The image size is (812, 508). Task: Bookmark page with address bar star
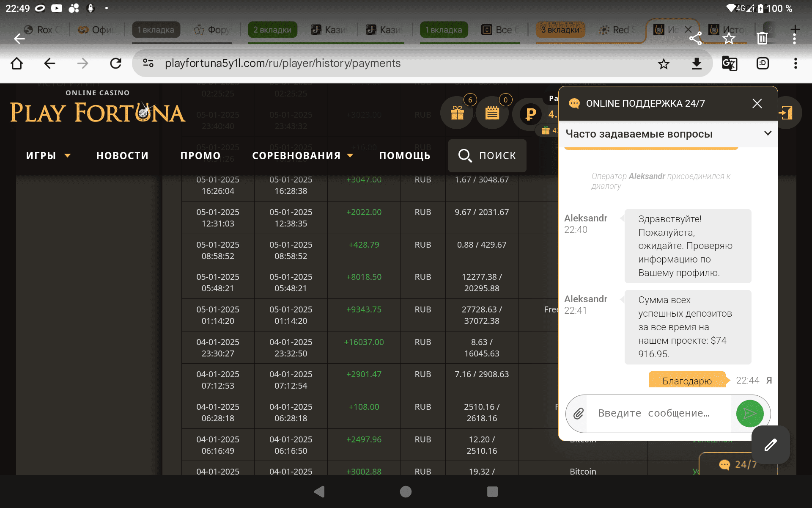[x=664, y=64]
